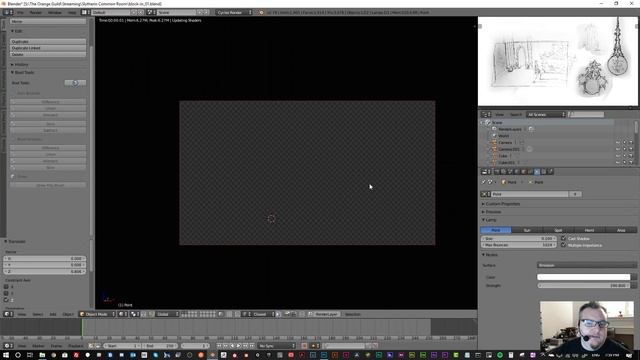Screen dimensions: 640x360
Task: Open the Add menu in 3D View header
Action: (53, 314)
